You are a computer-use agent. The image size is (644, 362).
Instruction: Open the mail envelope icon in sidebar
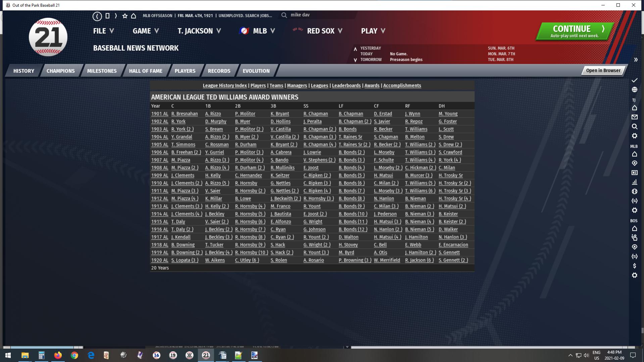pyautogui.click(x=634, y=117)
